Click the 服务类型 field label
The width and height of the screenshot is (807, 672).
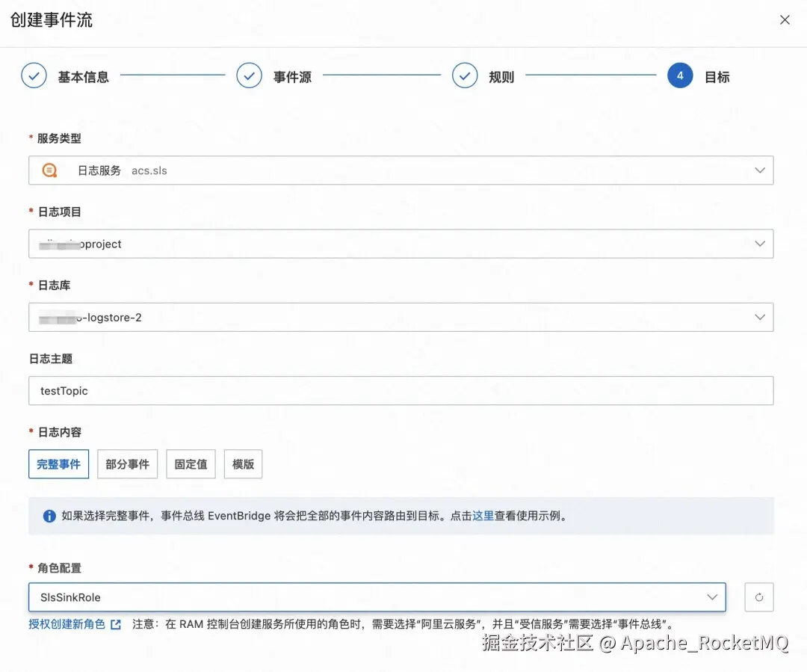[59, 138]
